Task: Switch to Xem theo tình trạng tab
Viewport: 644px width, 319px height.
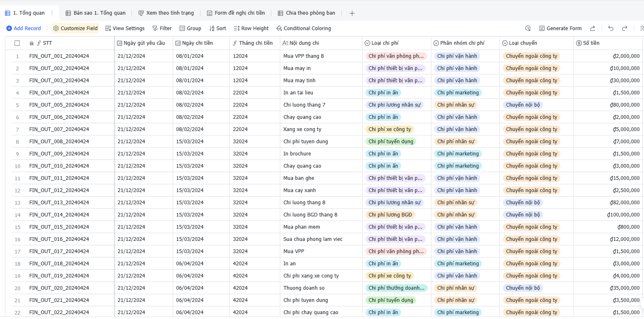Action: [166, 13]
